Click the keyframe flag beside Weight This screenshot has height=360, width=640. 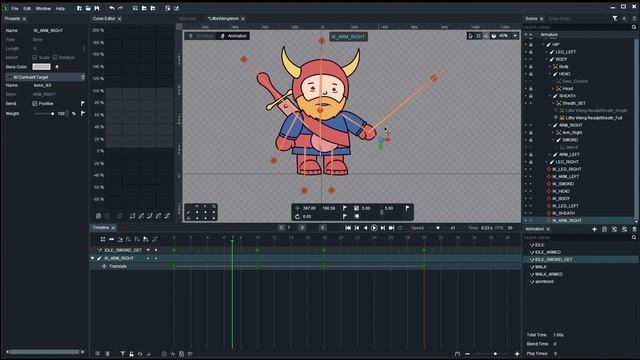coord(83,113)
